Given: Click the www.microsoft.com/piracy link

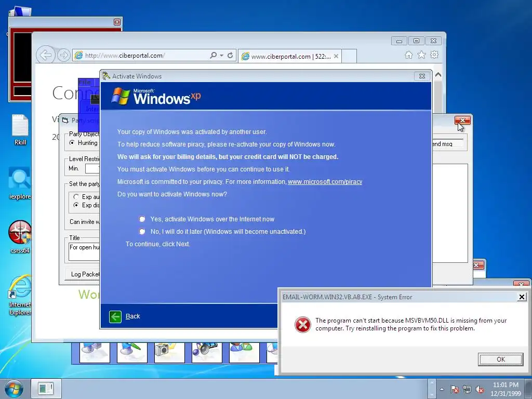Looking at the screenshot, I should (x=325, y=181).
